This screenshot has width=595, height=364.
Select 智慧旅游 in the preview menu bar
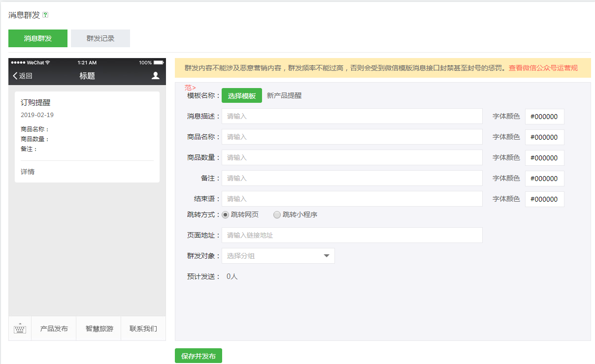(99, 328)
